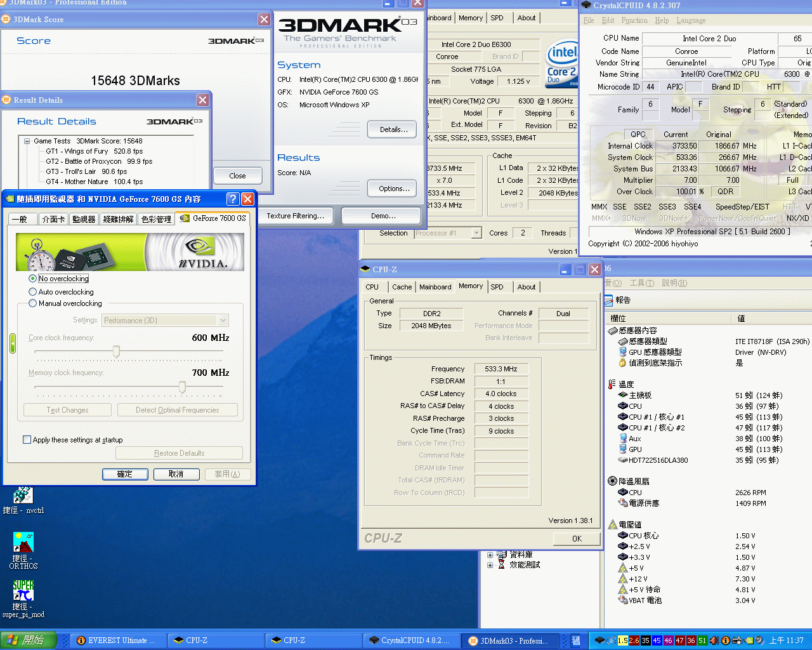Collapse the Game Tests tree node

click(x=27, y=142)
